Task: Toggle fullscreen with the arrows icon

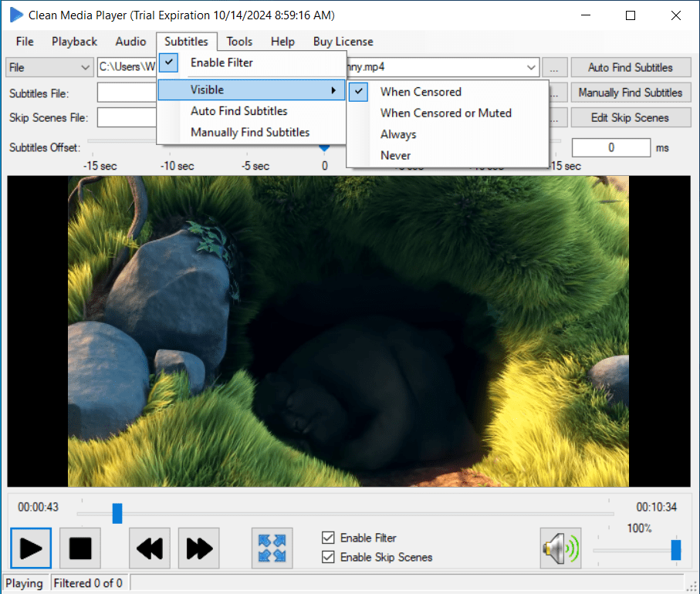Action: 272,548
